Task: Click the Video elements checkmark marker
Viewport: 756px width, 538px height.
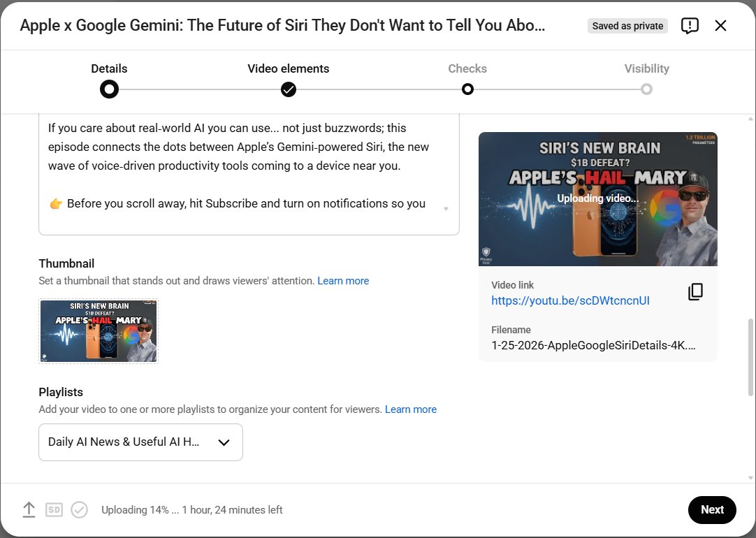Action: 289,89
